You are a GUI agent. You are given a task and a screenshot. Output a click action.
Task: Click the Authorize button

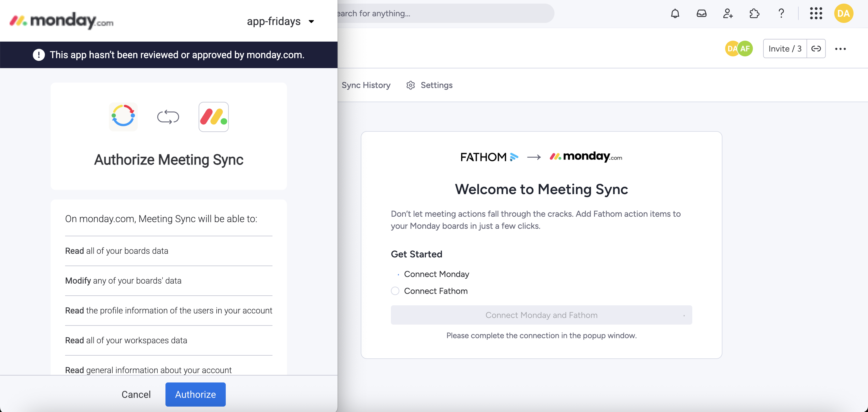click(195, 394)
